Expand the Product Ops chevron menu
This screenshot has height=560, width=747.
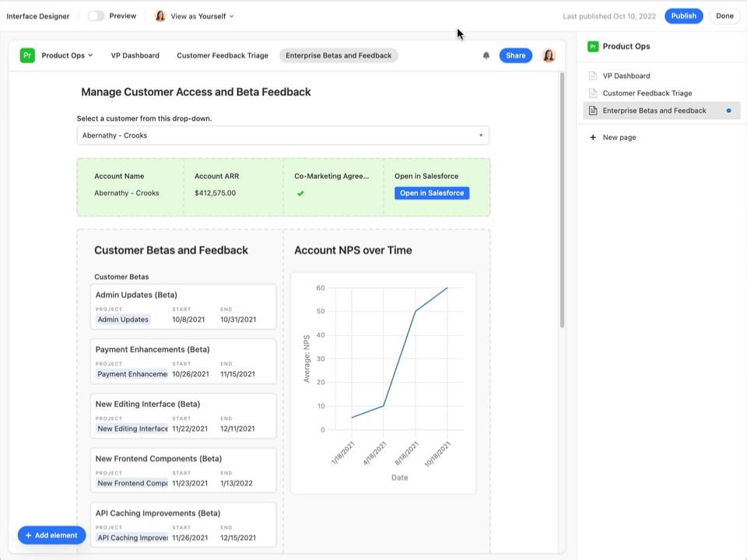[x=91, y=55]
